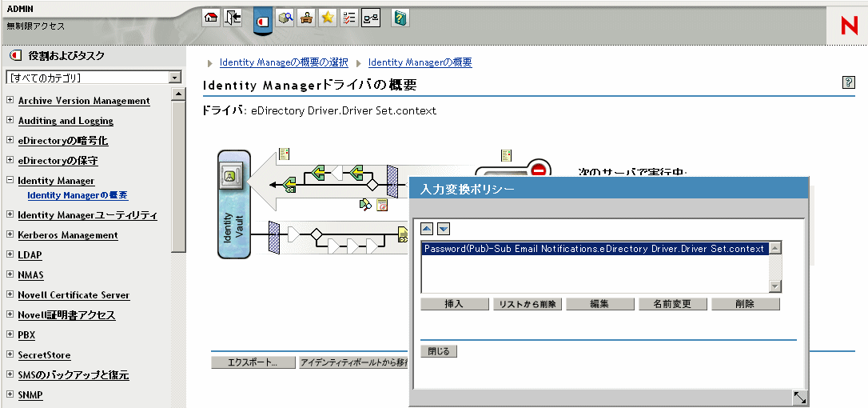This screenshot has width=868, height=408.
Task: Click the Exit door icon
Action: tap(233, 17)
